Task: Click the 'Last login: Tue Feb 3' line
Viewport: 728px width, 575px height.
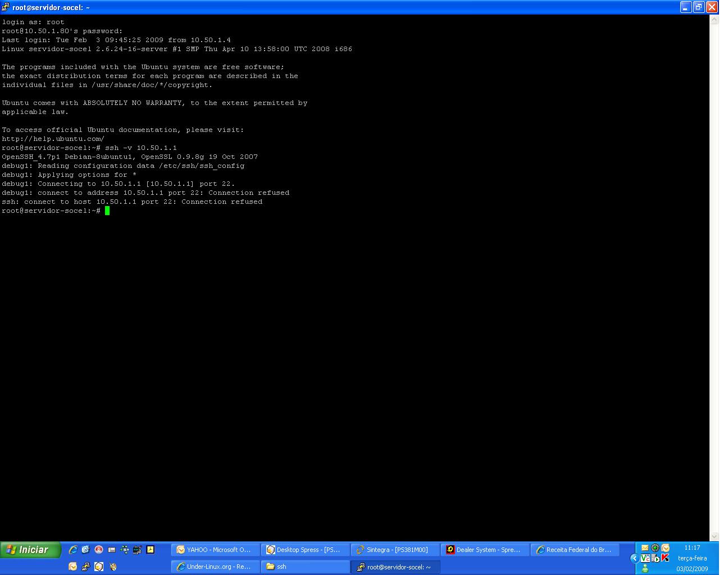Action: [x=116, y=40]
